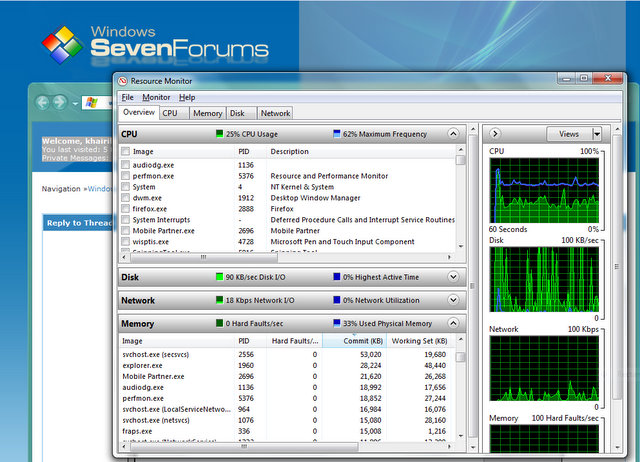
Task: Click the green CPU Usage indicator square
Action: [219, 133]
